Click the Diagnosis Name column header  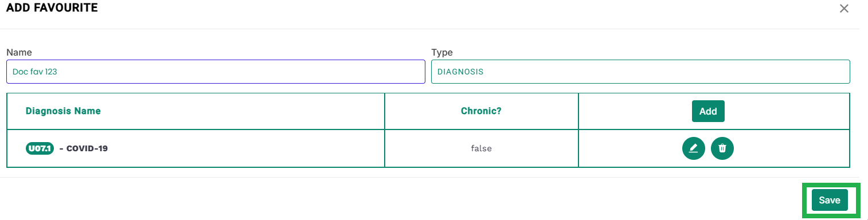tap(63, 111)
